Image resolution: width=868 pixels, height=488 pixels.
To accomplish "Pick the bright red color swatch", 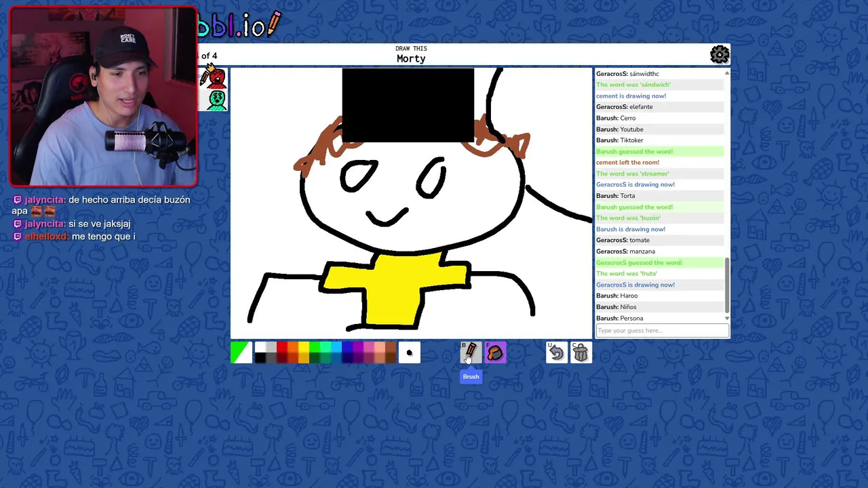I will point(282,347).
